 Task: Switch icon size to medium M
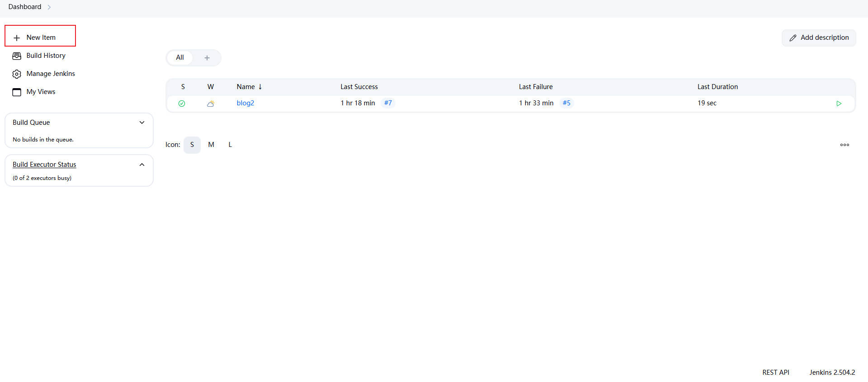coord(211,145)
